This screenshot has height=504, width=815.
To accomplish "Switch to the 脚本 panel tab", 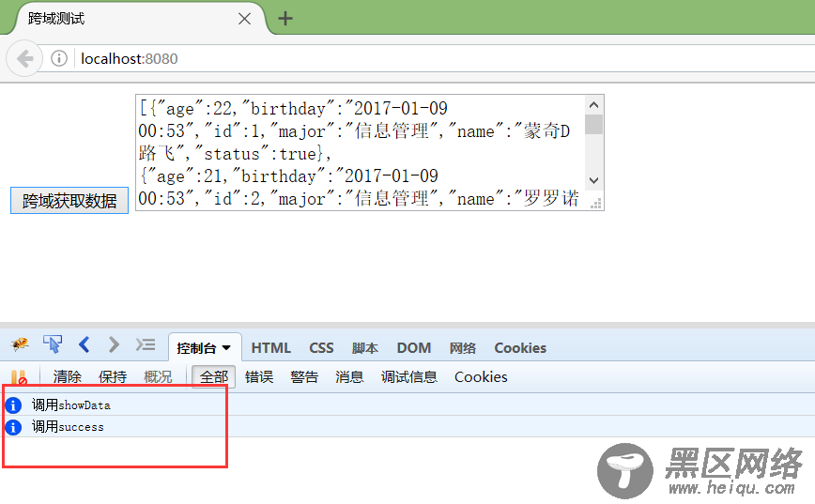I will coord(365,347).
